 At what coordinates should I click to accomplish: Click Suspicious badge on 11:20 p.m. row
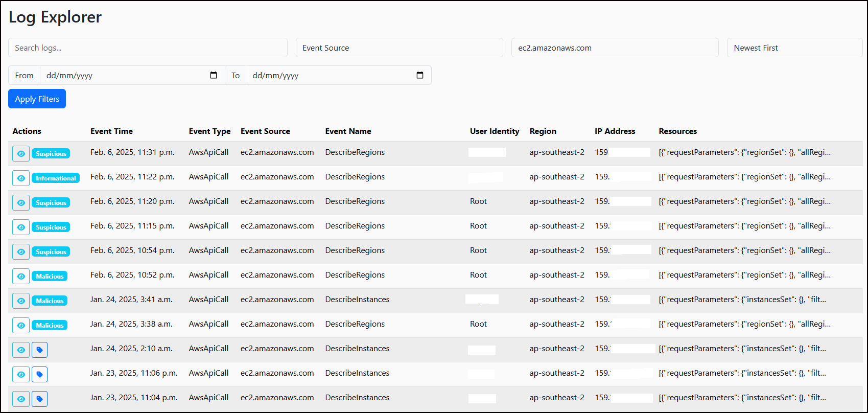51,203
